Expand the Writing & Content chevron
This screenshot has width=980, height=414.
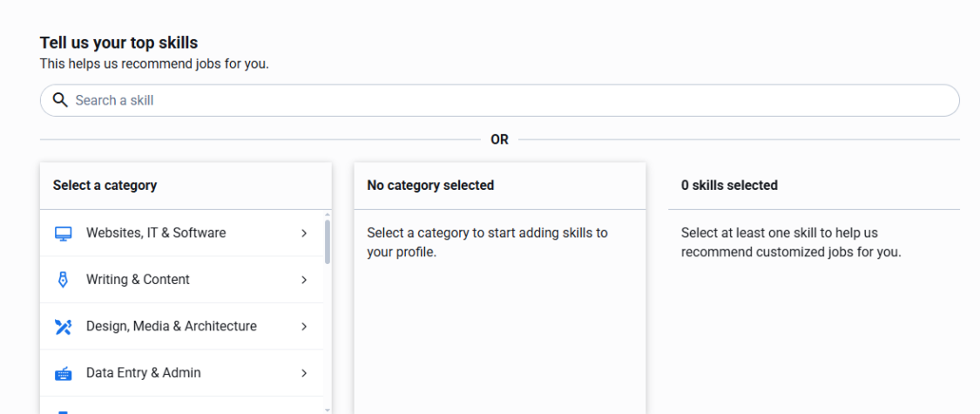(x=304, y=280)
